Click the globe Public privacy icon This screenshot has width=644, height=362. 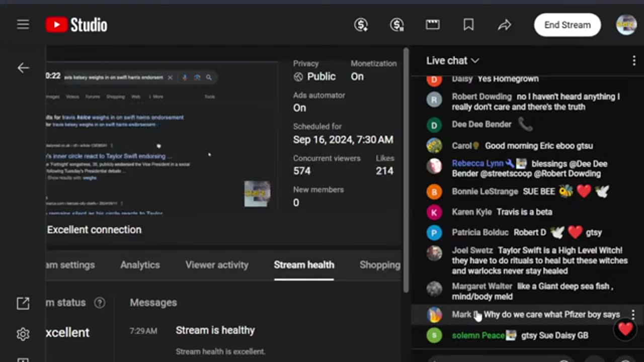[298, 76]
